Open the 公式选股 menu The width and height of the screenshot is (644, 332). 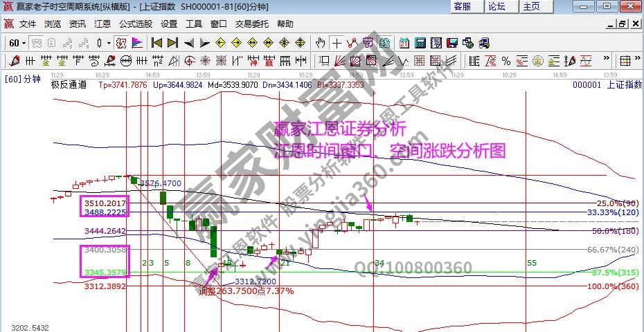coord(136,24)
